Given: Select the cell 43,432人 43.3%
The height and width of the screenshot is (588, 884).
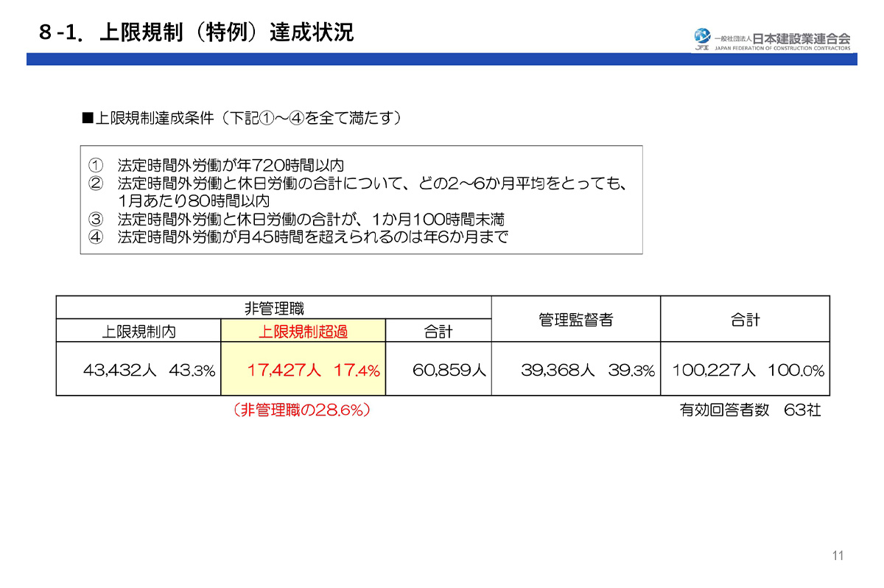Looking at the screenshot, I should pyautogui.click(x=138, y=369).
